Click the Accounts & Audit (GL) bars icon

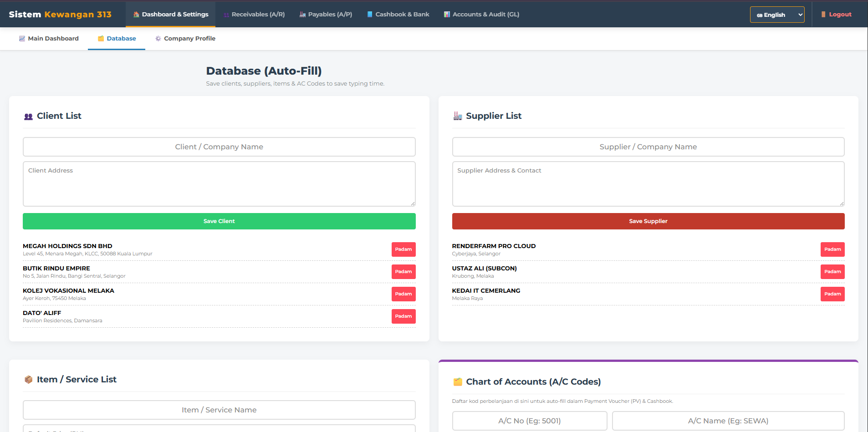(446, 14)
